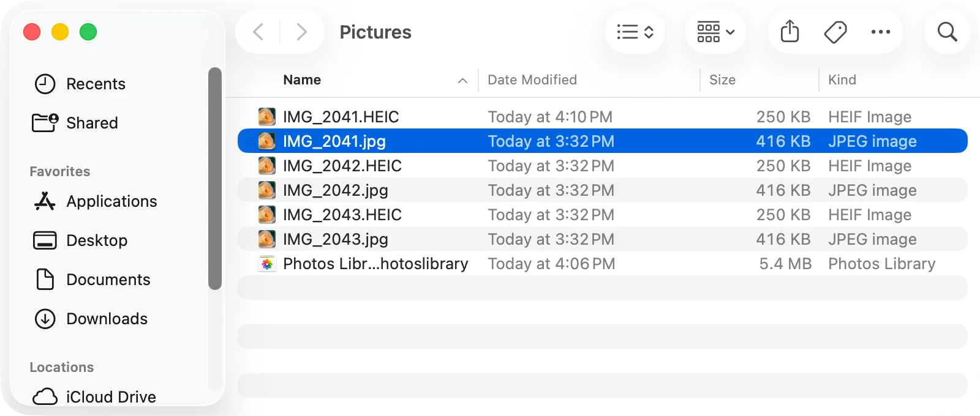
Task: Click the Photos Library flower icon
Action: click(266, 264)
